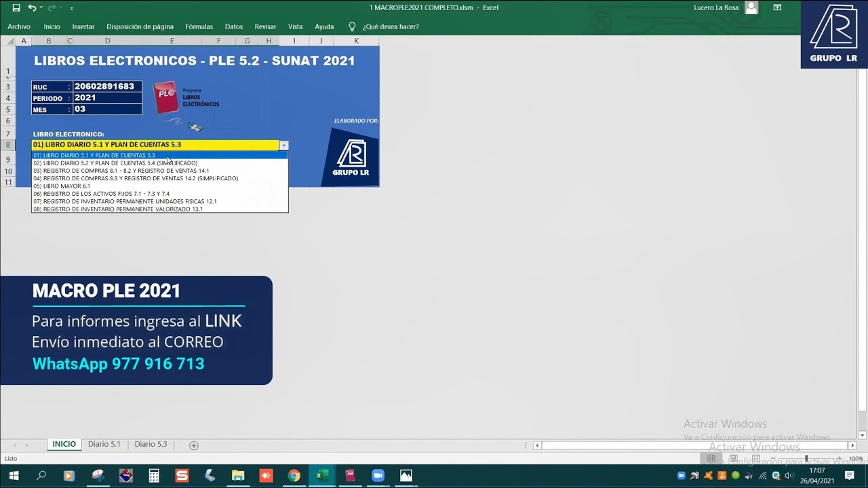Viewport: 868px width, 488px height.
Task: Select '03) REGISTRO DE COMPRAS 8.1 - 8.2' option
Action: (x=160, y=171)
